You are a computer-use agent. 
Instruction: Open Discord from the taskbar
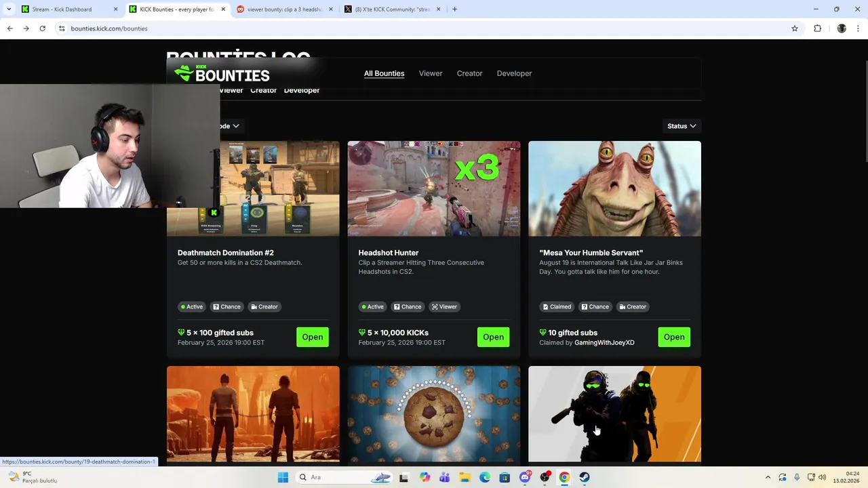[x=525, y=477]
